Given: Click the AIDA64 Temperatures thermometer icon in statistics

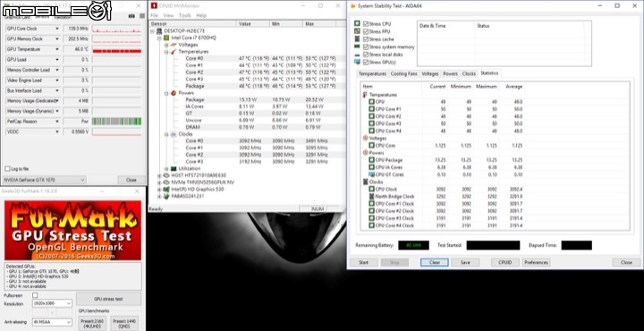Looking at the screenshot, I should pos(365,95).
